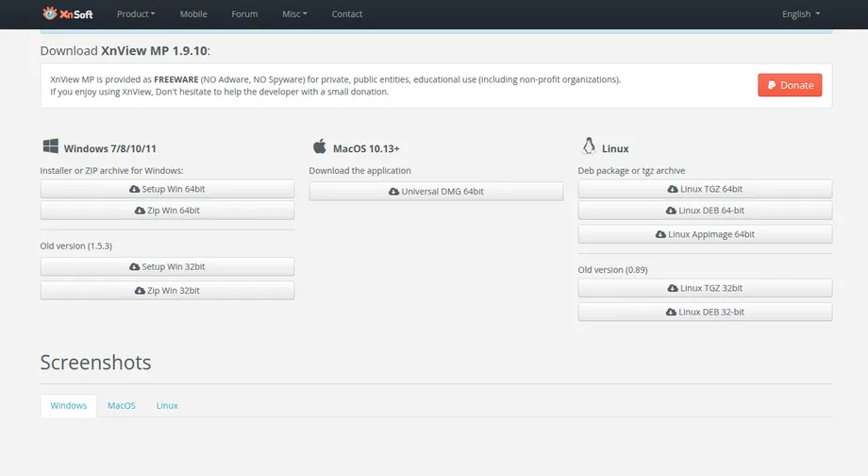Click the "Old version (1.5.3)" label
Image resolution: width=868 pixels, height=476 pixels.
click(75, 246)
